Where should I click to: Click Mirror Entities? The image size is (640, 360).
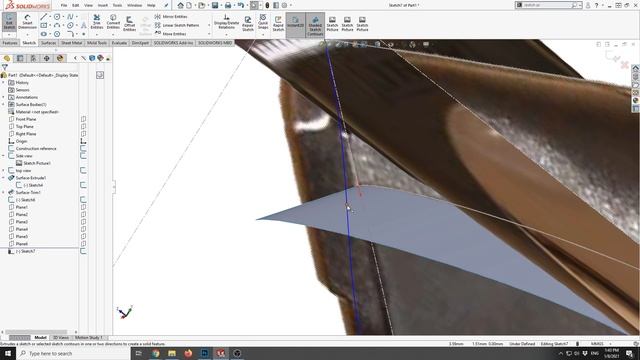[x=171, y=17]
